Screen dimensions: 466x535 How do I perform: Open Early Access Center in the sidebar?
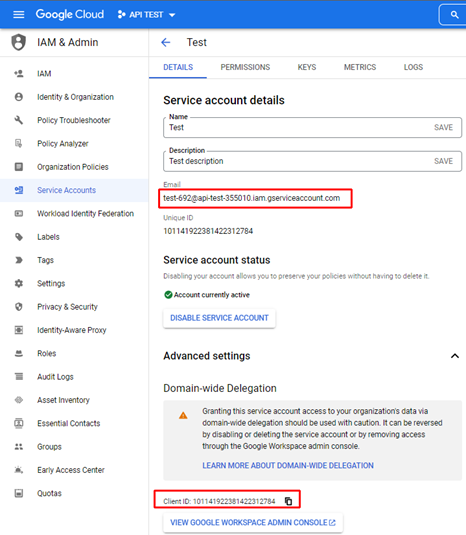(74, 470)
